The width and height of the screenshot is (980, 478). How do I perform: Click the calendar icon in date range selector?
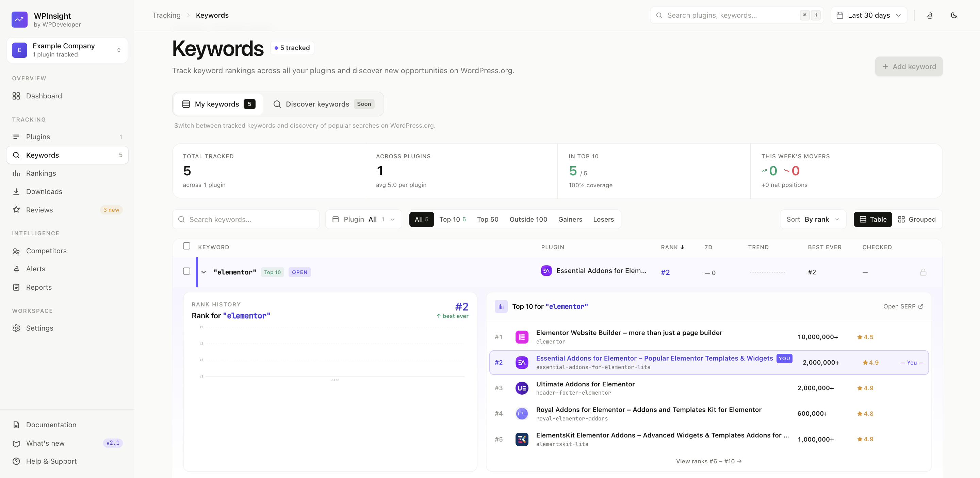click(840, 16)
